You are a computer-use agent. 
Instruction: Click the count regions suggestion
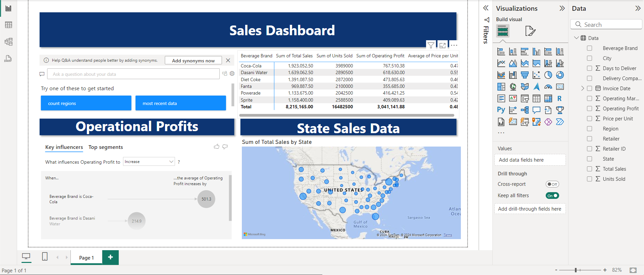coord(86,103)
